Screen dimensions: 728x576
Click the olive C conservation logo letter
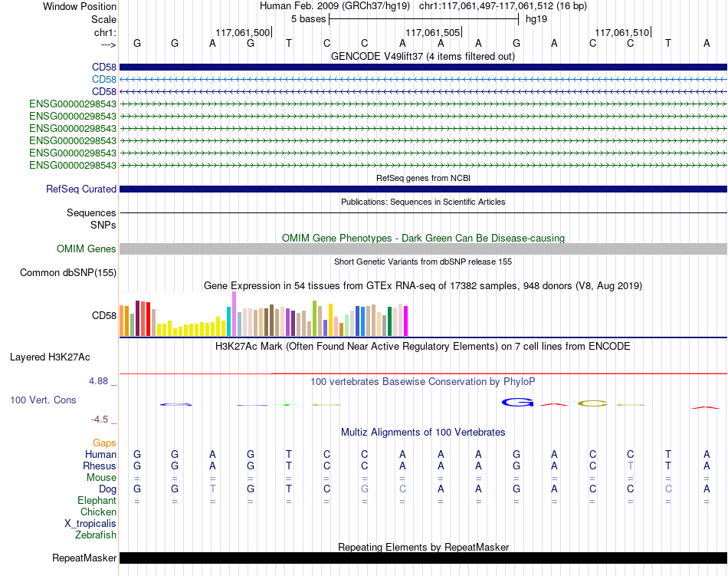(x=592, y=403)
